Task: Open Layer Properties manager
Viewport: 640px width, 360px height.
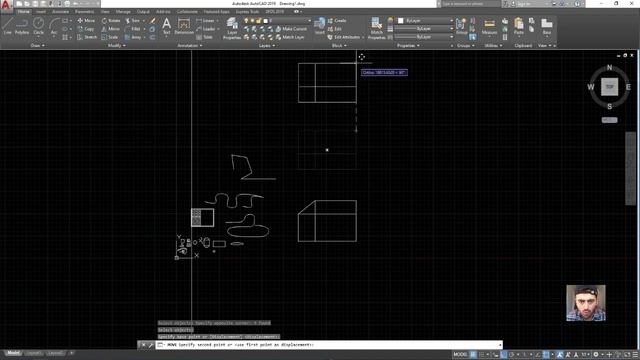Action: pos(232,29)
